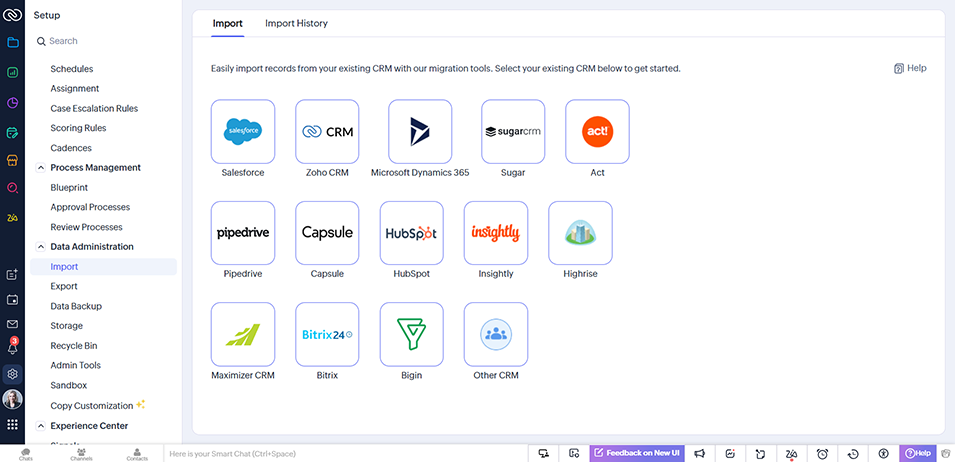Select the Pipedrive import tile
The height and width of the screenshot is (462, 955).
pos(243,233)
